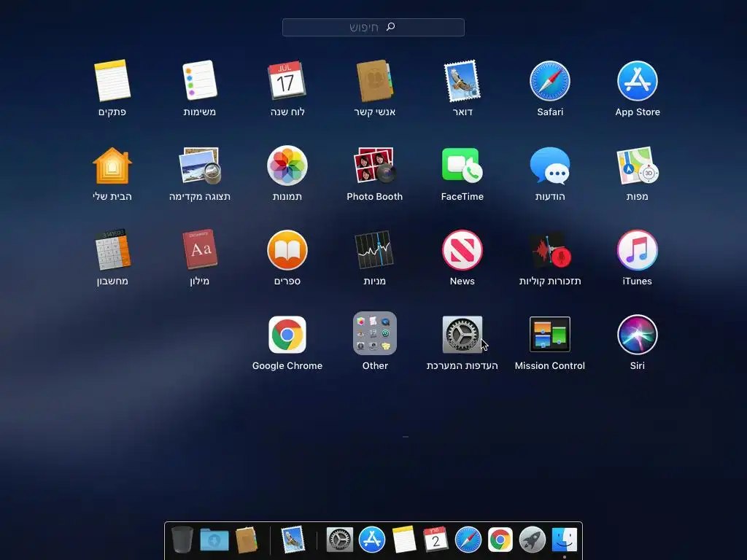The height and width of the screenshot is (560, 747).
Task: Open Google Chrome from the Launchpad grid
Action: point(287,334)
